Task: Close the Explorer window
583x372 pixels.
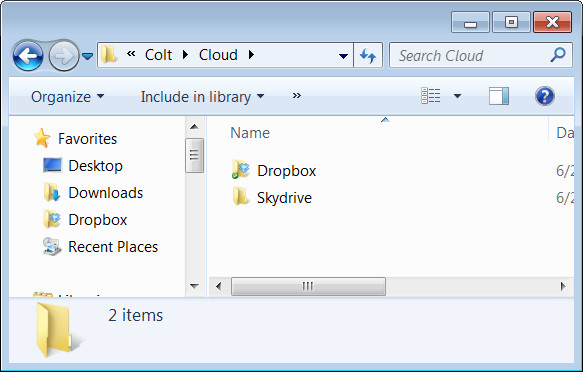Action: point(553,22)
